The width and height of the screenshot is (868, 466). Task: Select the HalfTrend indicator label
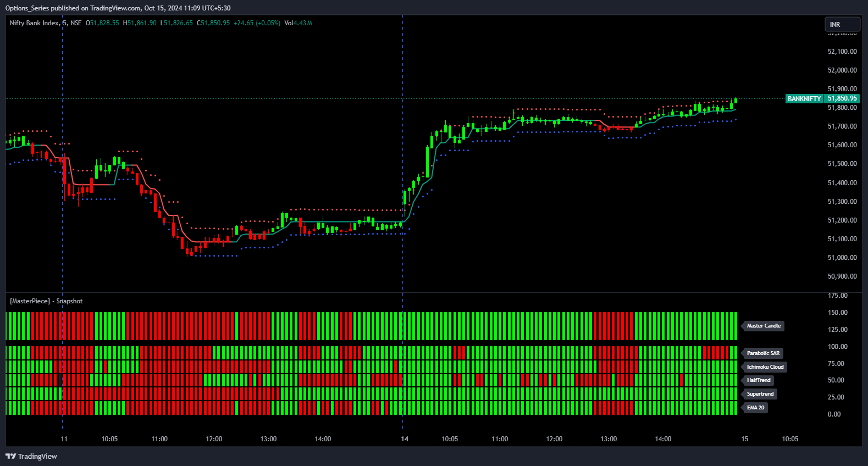(759, 380)
